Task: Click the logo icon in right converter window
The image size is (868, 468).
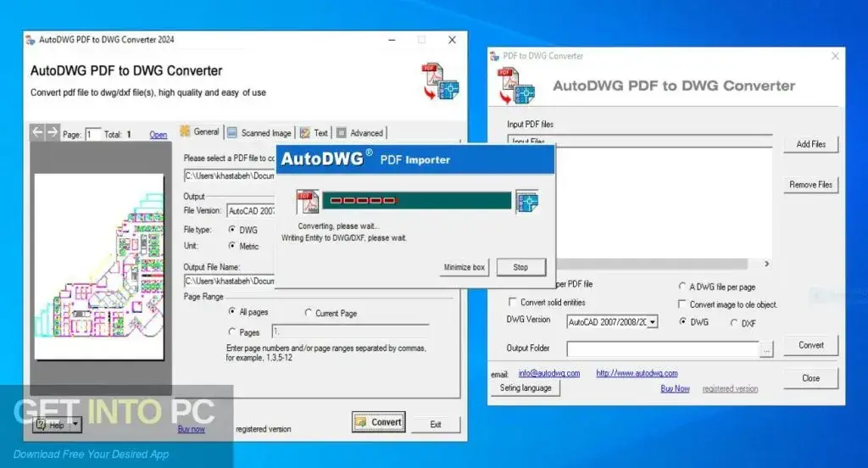Action: pyautogui.click(x=516, y=86)
